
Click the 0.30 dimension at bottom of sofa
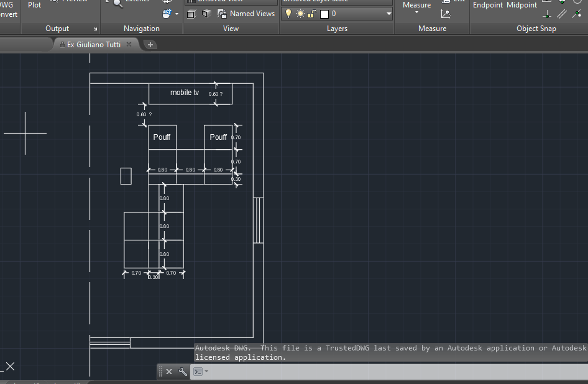(x=153, y=278)
